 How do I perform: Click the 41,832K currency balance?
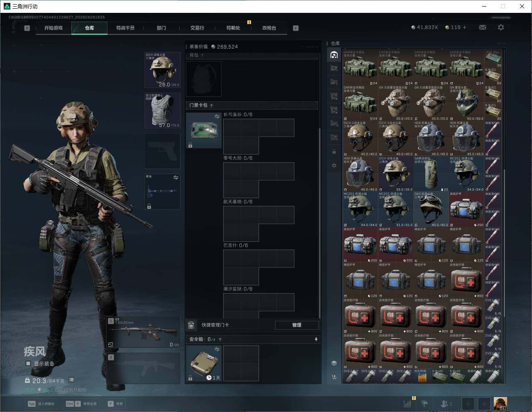click(425, 27)
